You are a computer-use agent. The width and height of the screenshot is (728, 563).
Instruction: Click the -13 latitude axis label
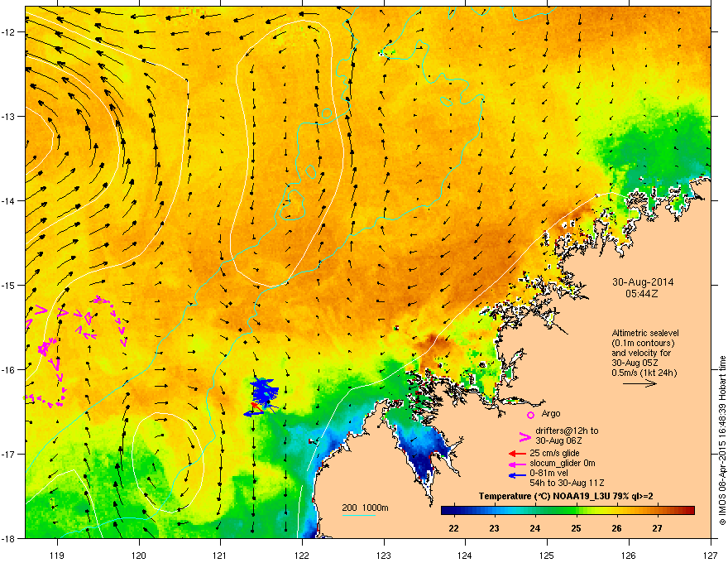(9, 116)
